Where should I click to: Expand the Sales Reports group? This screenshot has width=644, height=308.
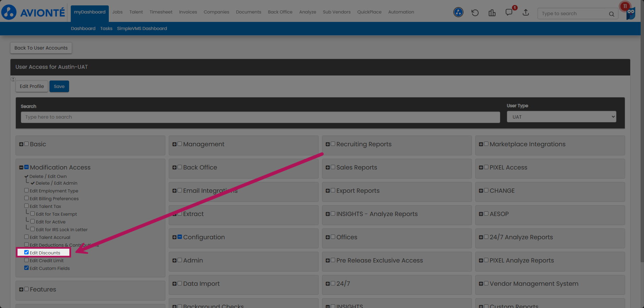pos(328,167)
